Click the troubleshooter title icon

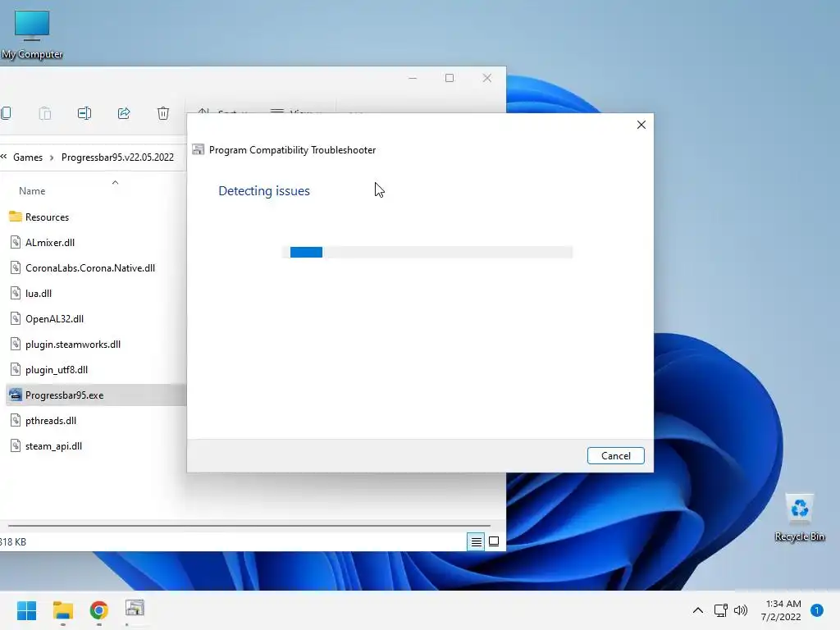(x=199, y=149)
